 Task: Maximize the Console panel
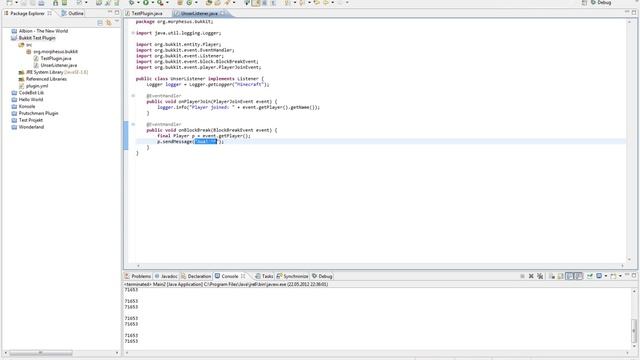click(x=634, y=276)
